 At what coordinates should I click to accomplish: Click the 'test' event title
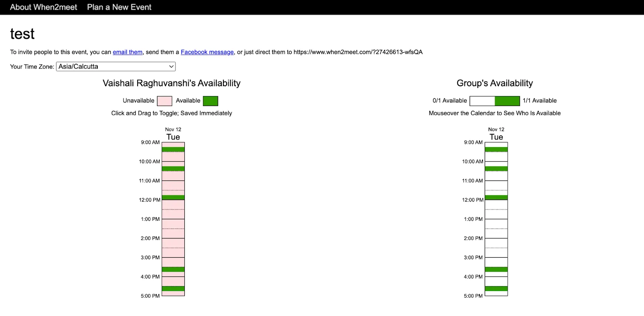coord(22,34)
